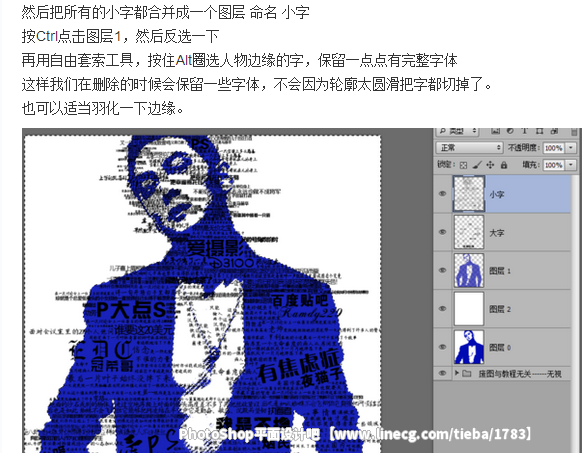Screen dimensions: 587x453
Task: Expand the 废图与教程无关 group triangle
Action: 456,373
